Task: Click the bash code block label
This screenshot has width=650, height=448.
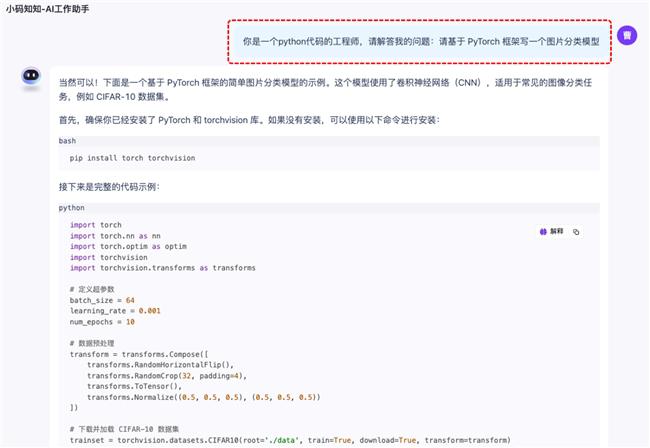Action: (x=67, y=141)
